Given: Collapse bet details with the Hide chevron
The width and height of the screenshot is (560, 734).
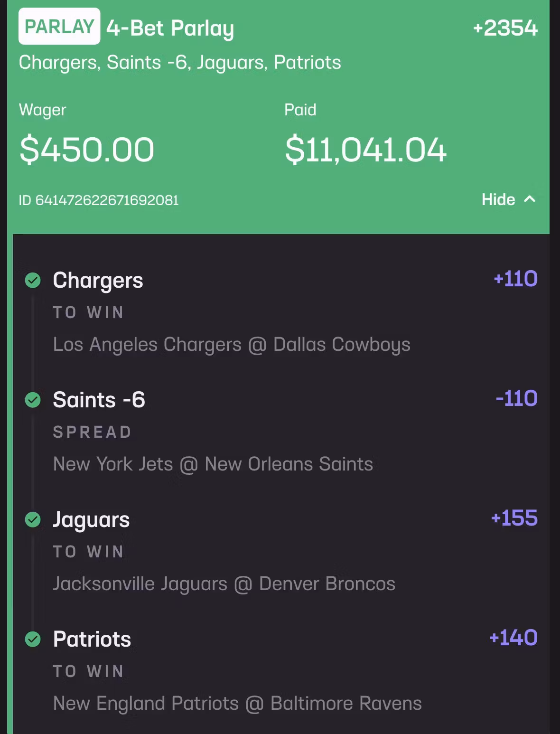Looking at the screenshot, I should point(530,199).
